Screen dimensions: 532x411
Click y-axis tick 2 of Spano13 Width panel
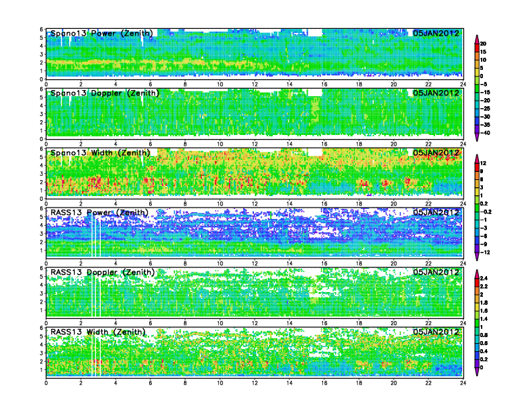(42, 182)
